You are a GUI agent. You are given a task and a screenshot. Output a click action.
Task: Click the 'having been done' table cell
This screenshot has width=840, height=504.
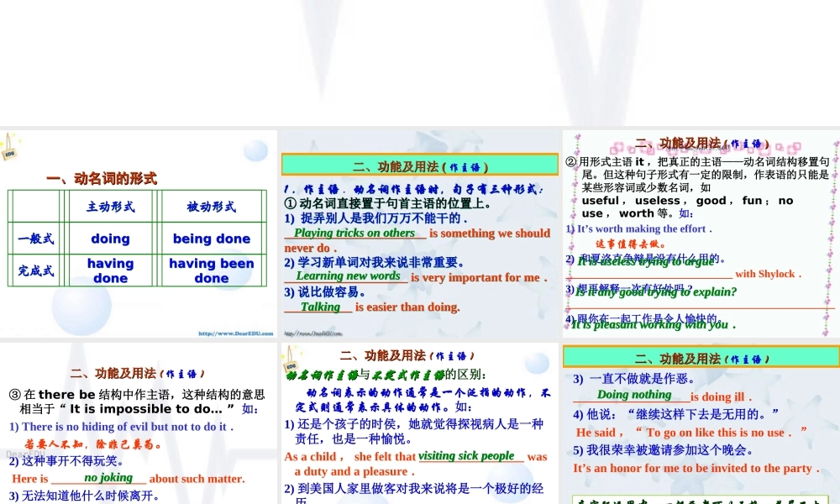212,270
